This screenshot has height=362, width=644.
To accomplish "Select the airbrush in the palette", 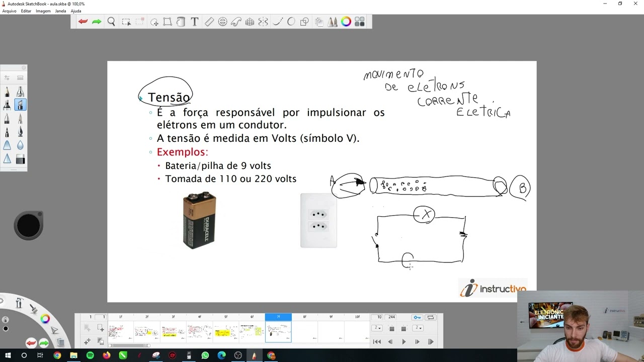I will 20,92.
